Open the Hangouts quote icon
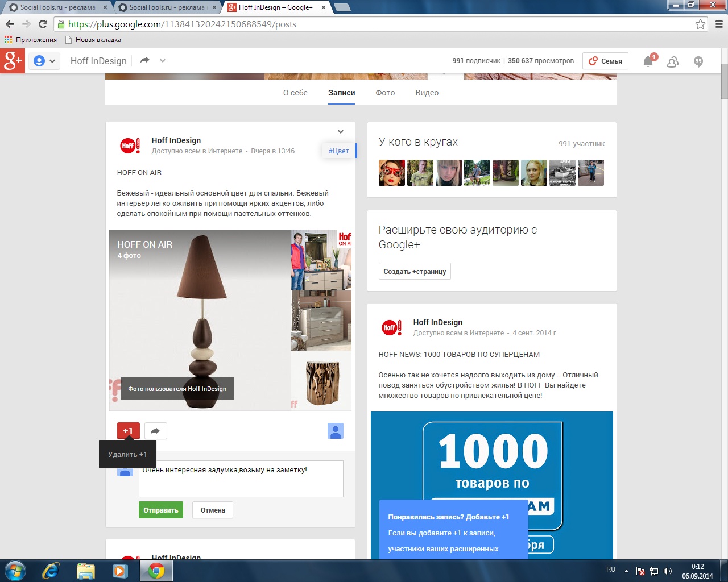The height and width of the screenshot is (582, 728). click(x=698, y=61)
